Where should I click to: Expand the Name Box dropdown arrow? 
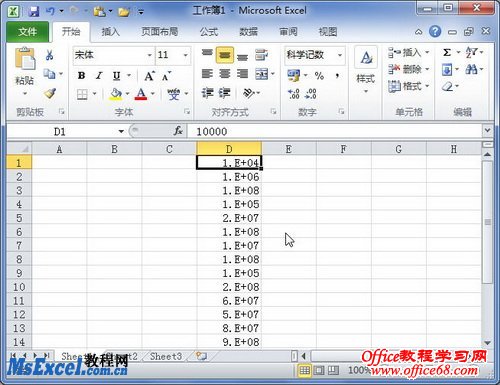click(121, 131)
